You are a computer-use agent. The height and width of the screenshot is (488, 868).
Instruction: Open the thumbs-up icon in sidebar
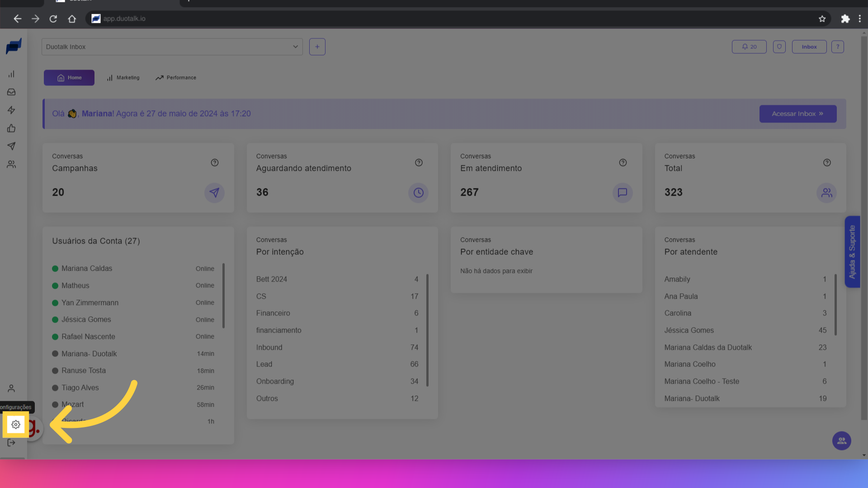11,128
